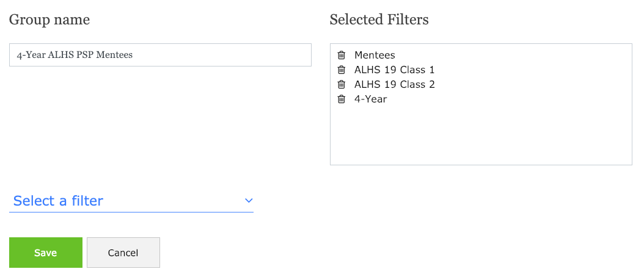Click empty space inside the Selected Filters box
The width and height of the screenshot is (644, 280).
(480, 137)
